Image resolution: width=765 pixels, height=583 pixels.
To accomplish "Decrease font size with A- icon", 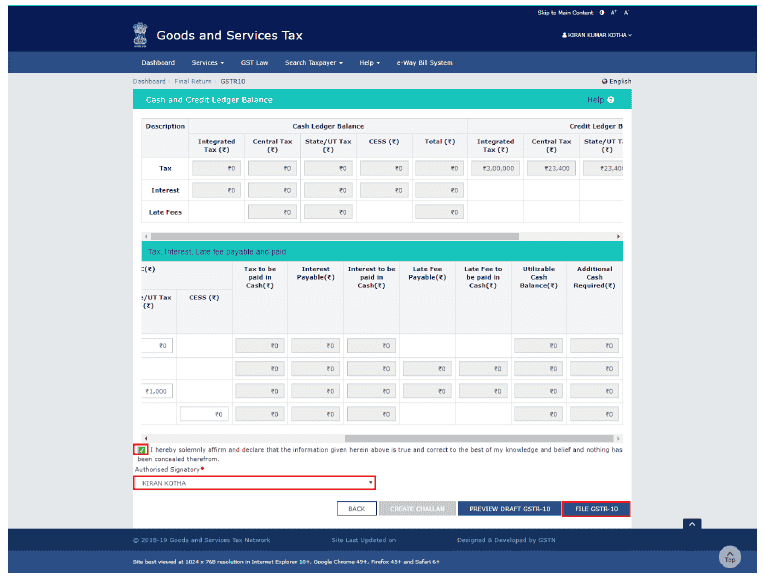I will (x=626, y=13).
